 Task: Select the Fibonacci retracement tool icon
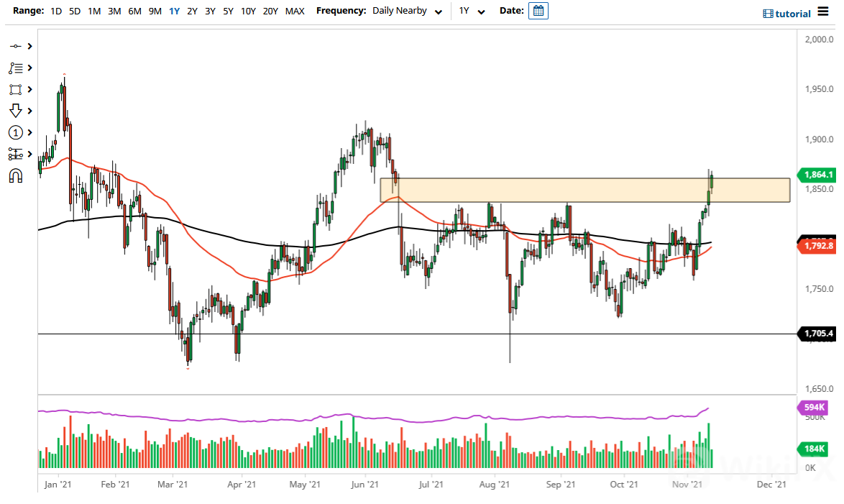15,68
